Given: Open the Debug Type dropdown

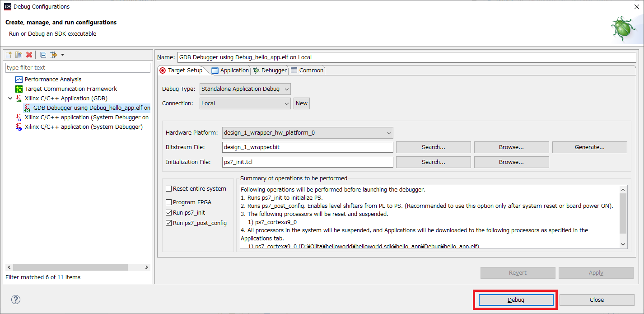Looking at the screenshot, I should [245, 89].
